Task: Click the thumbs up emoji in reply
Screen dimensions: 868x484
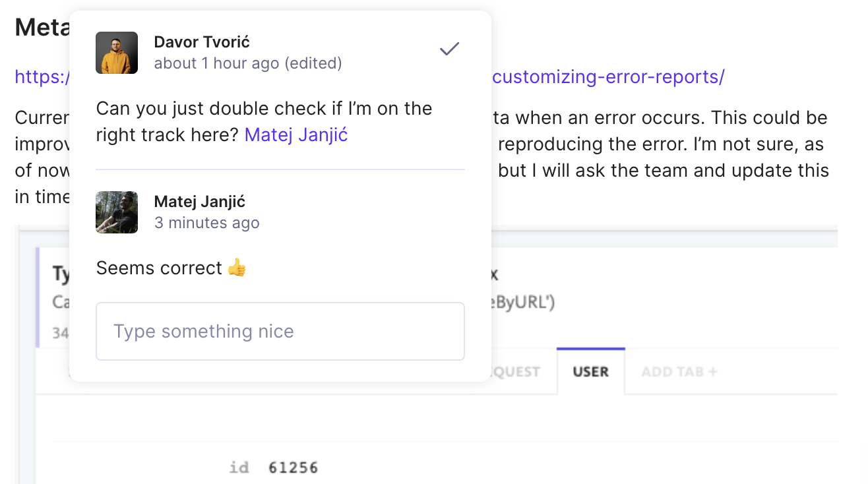Action: [236, 268]
